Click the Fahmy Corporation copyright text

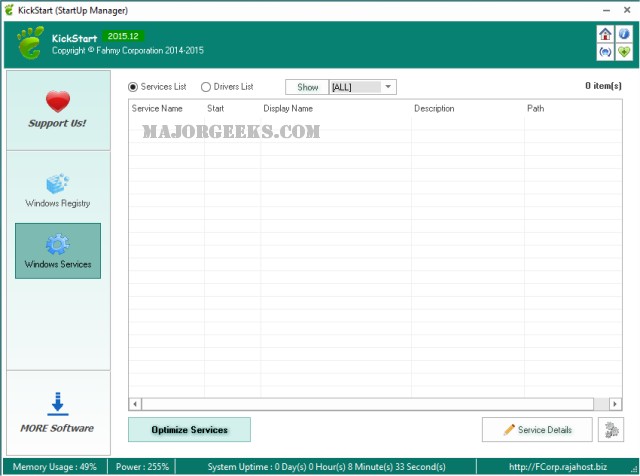coord(127,51)
